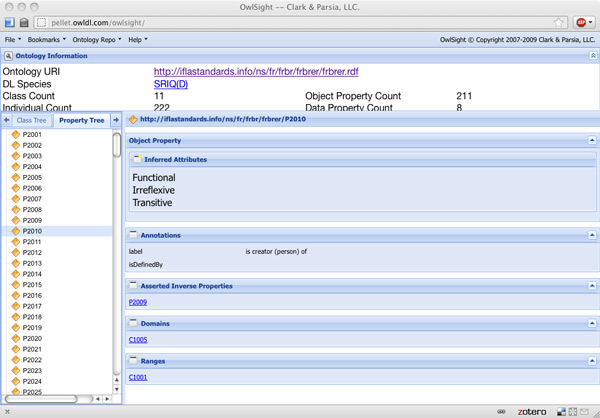Collapse the Ranges section arrow
Screen dimensions: 600x418
592,361
